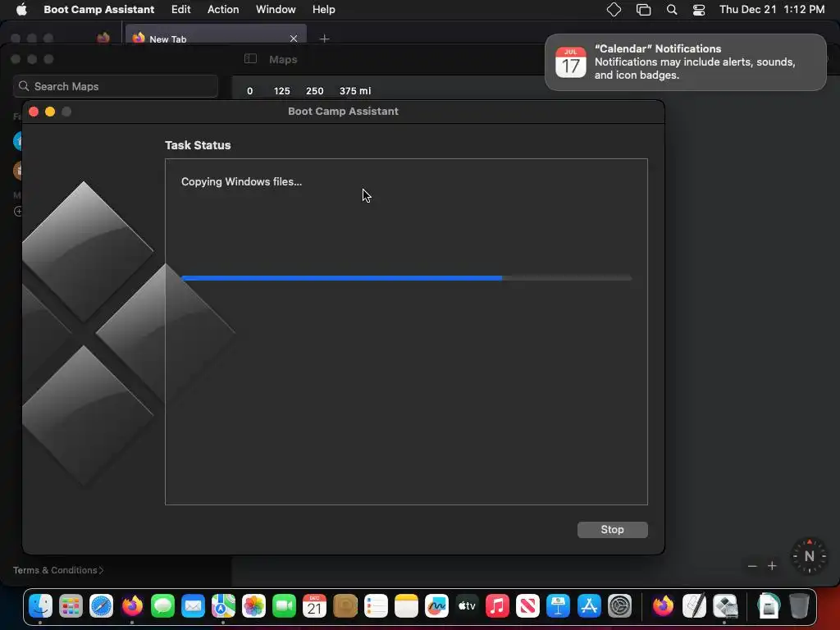840x630 pixels.
Task: Click the 'Copying Windows files...' status text
Action: [241, 181]
